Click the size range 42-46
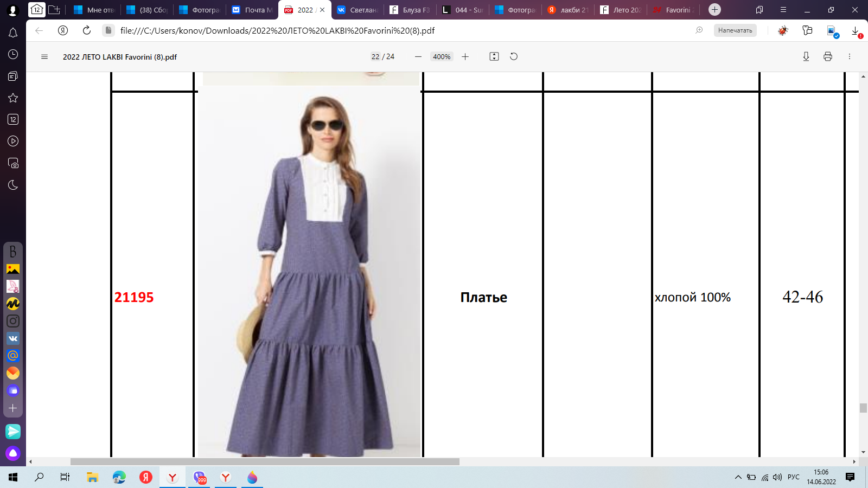868x488 pixels. click(x=803, y=297)
